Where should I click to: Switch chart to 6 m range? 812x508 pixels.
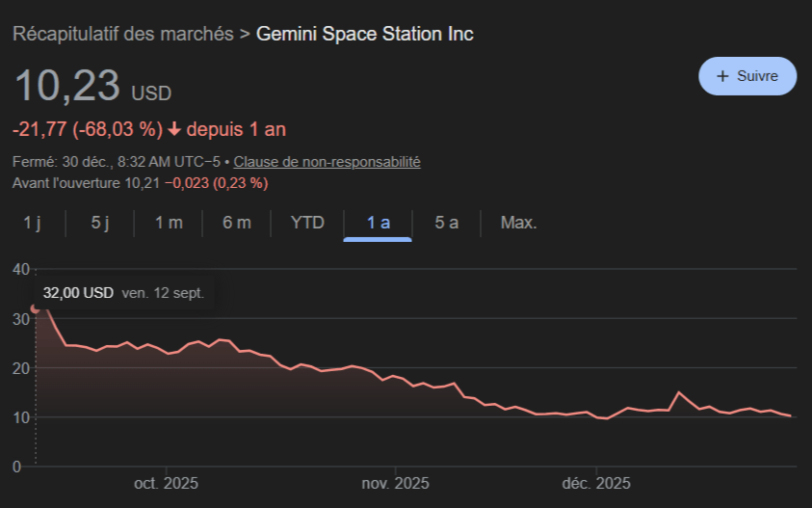[x=237, y=223]
